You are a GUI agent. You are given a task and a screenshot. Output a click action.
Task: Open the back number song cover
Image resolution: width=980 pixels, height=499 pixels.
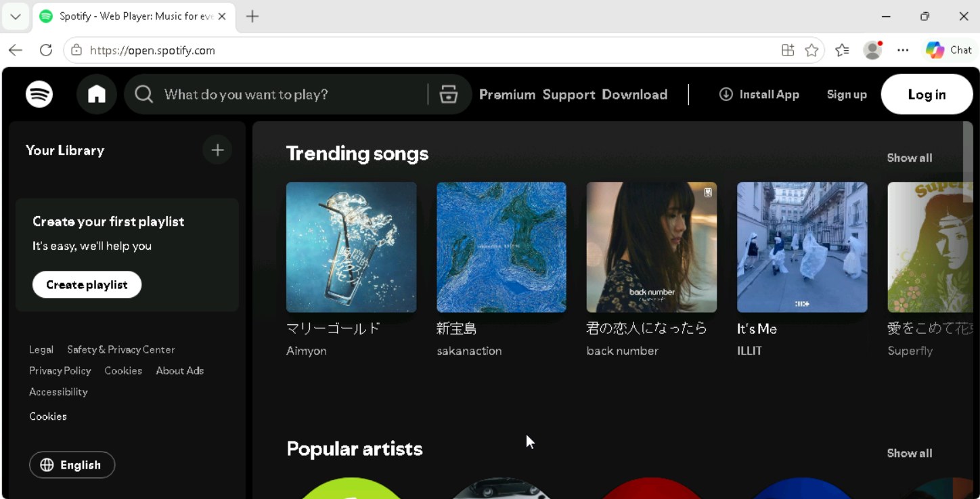(x=652, y=247)
